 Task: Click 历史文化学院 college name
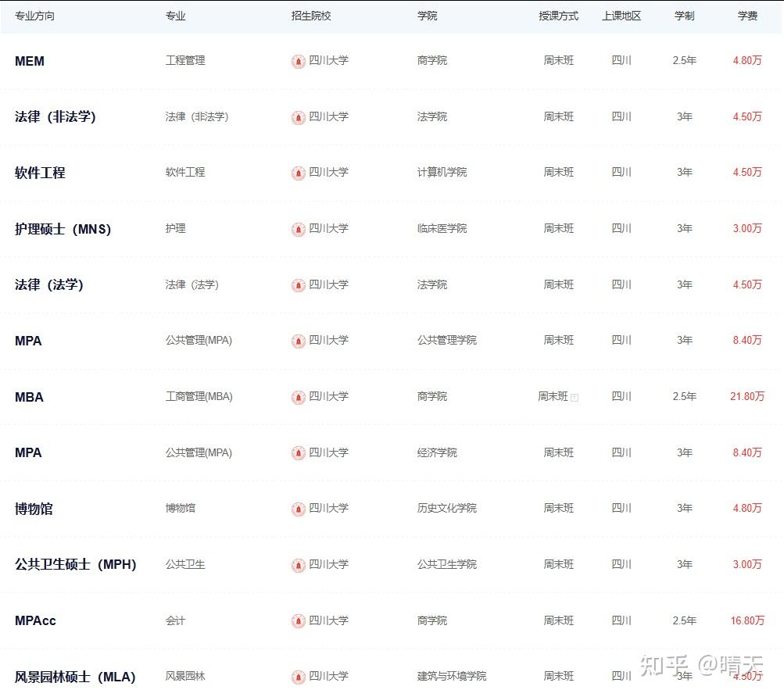pyautogui.click(x=447, y=509)
